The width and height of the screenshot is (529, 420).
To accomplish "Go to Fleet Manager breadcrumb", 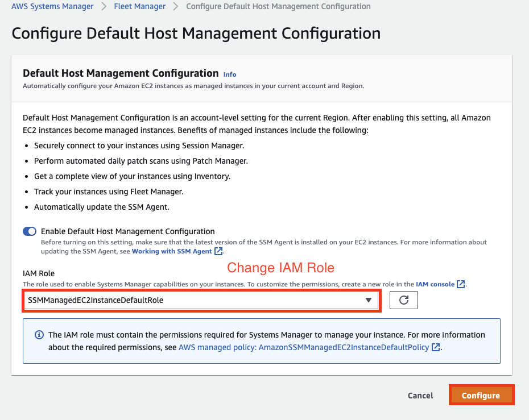I will (140, 6).
